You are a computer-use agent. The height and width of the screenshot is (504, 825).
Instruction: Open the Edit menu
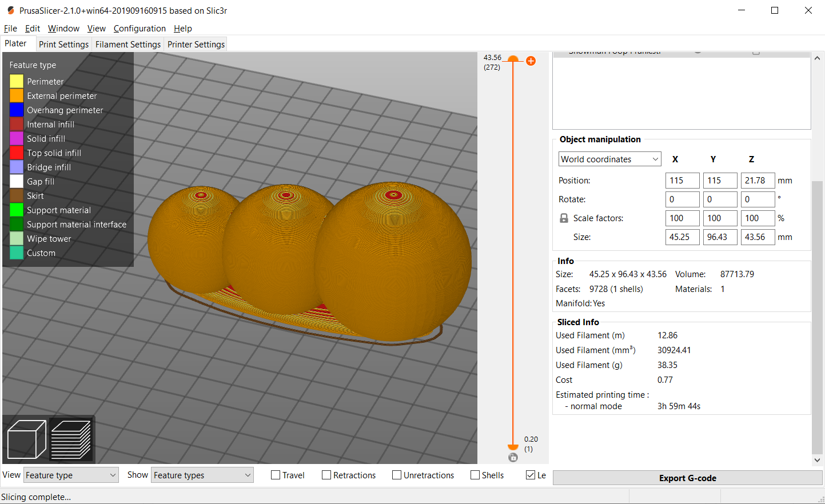(x=33, y=28)
